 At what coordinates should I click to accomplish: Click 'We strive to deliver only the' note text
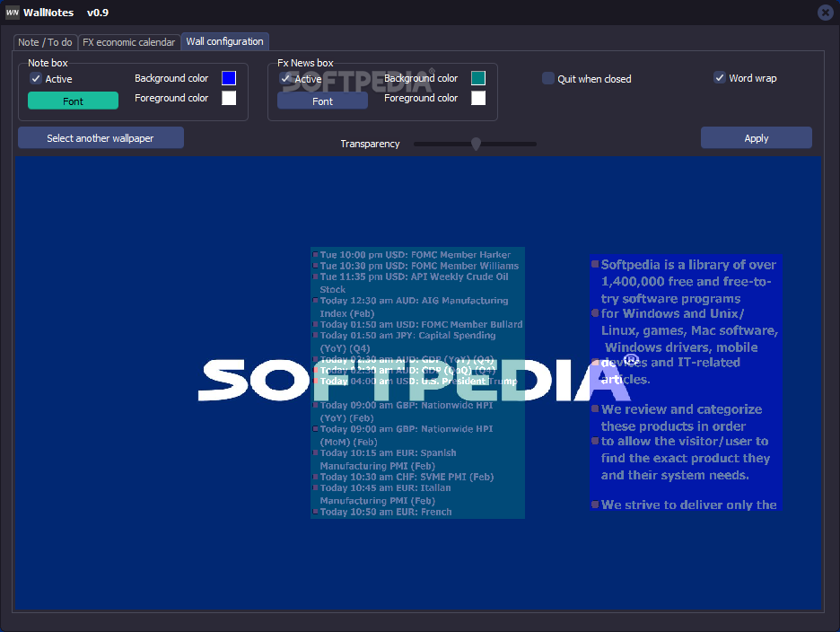pyautogui.click(x=689, y=505)
